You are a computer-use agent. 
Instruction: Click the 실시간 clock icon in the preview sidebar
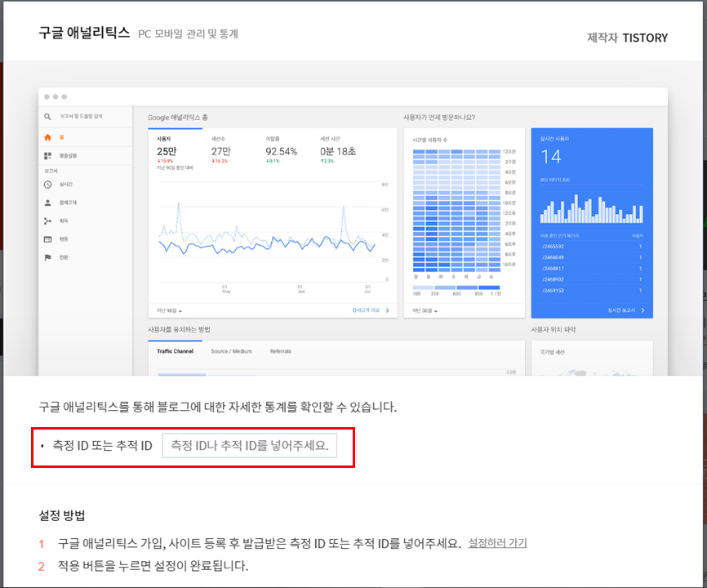click(x=48, y=185)
